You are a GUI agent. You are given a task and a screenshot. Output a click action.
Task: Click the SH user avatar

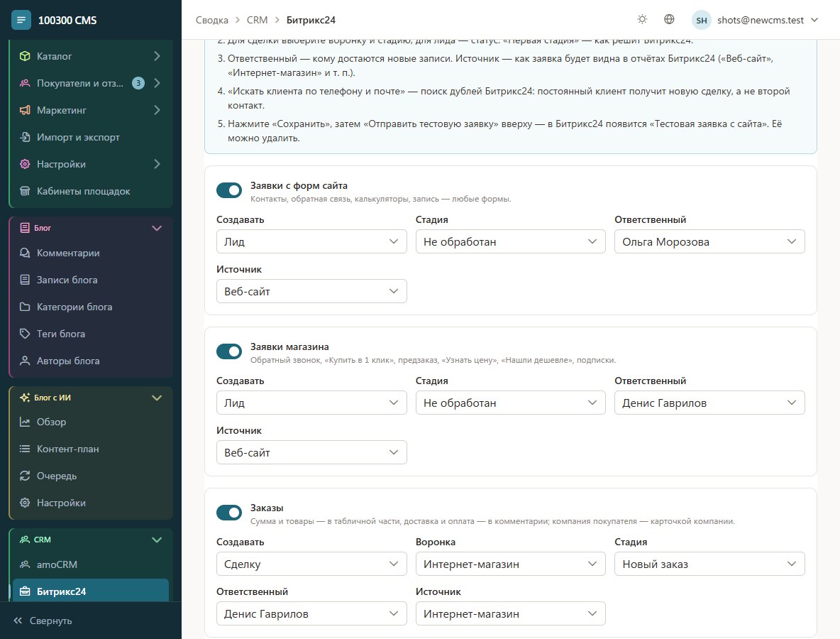click(701, 20)
